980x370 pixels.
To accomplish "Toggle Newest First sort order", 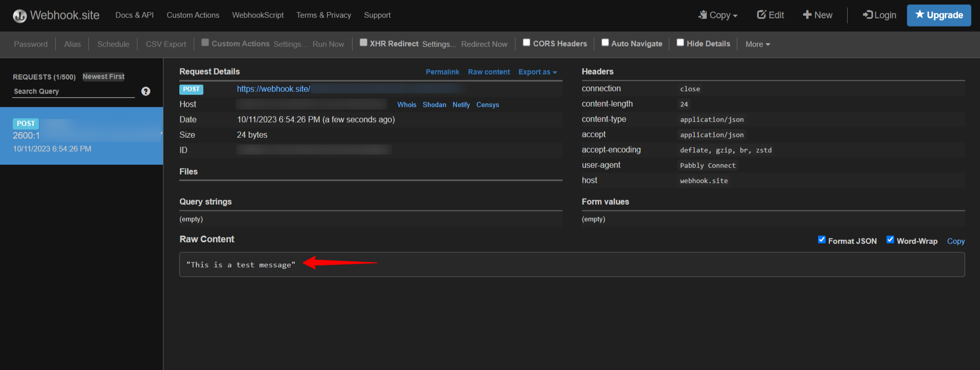I will [x=104, y=77].
